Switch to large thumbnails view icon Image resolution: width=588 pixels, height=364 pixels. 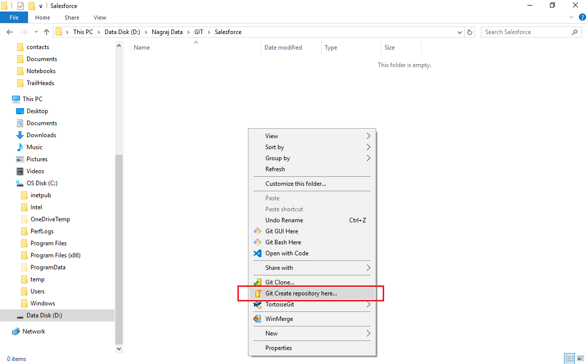coord(580,359)
